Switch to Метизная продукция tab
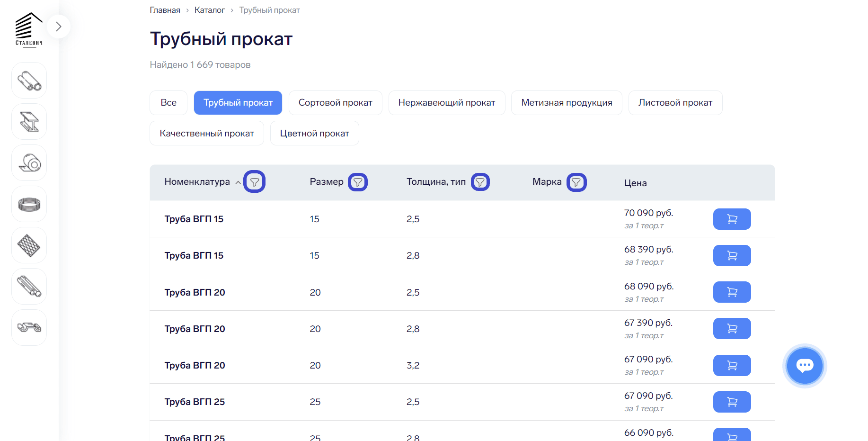The height and width of the screenshot is (441, 868). tap(567, 103)
